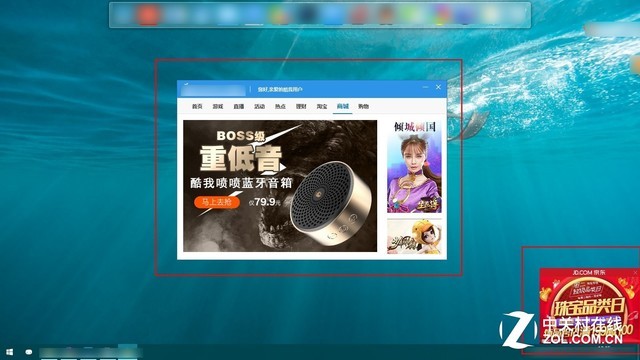Open the 倾城倾国 game ad thumbnail
Viewport: 640px width, 360px height.
tap(414, 167)
